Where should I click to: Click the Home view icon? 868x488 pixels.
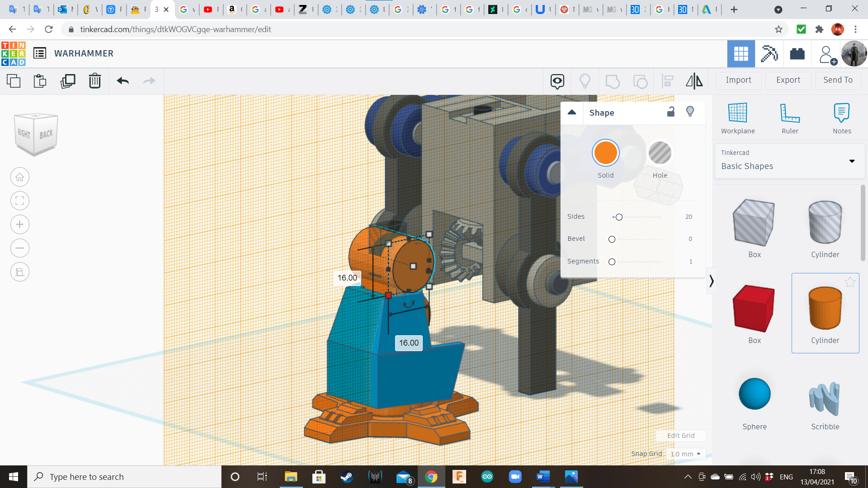[x=20, y=177]
